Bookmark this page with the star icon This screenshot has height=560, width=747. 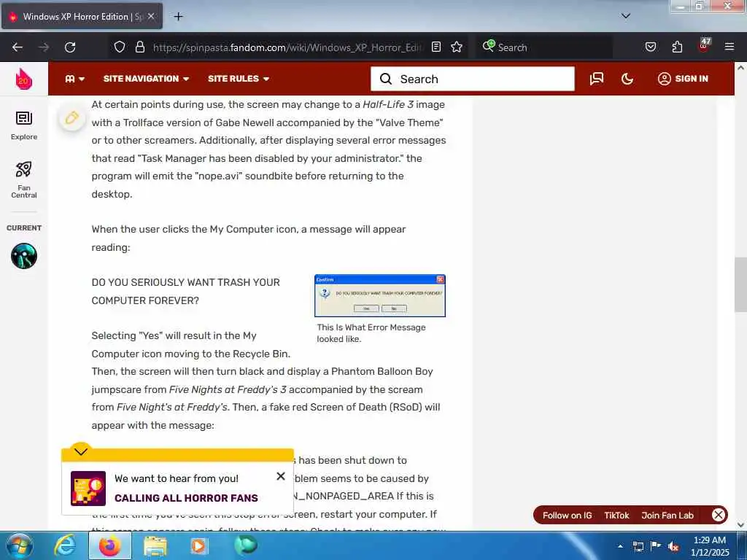[457, 47]
